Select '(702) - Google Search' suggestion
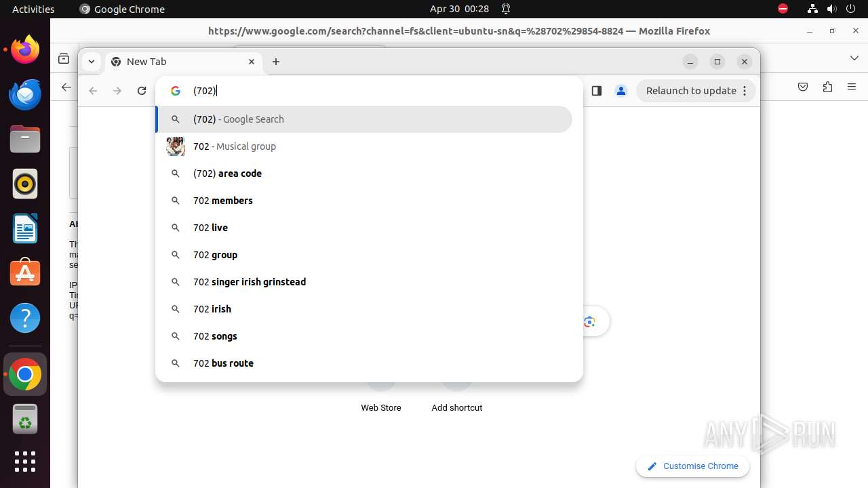This screenshot has height=488, width=868. [364, 119]
